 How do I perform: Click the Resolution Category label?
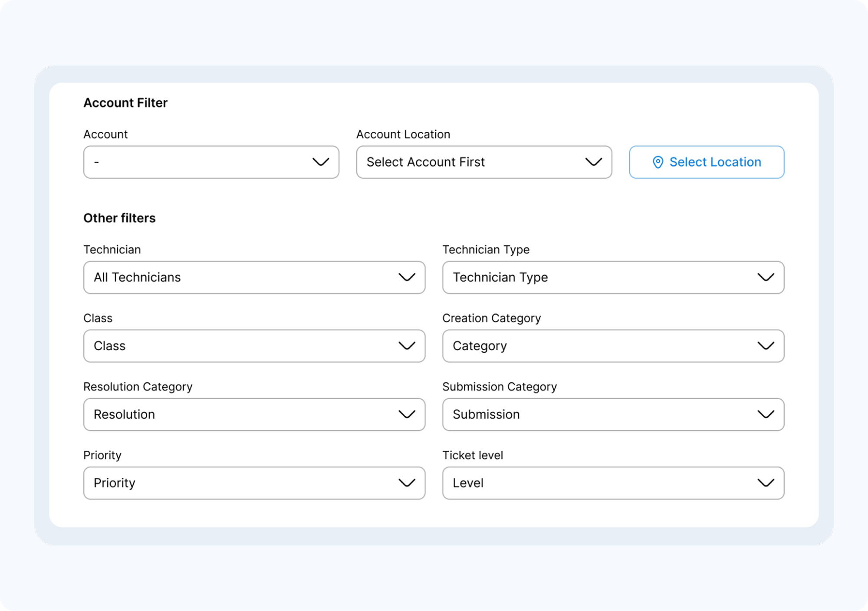tap(138, 387)
